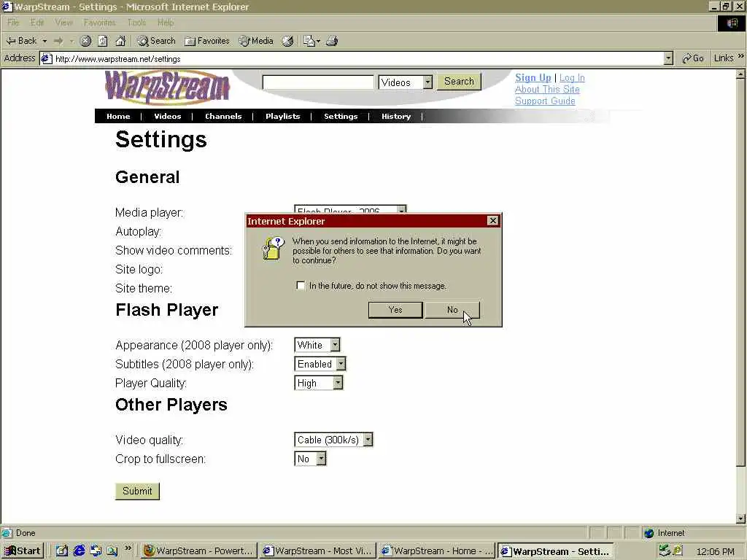Open the File menu
The image size is (747, 560).
[13, 23]
